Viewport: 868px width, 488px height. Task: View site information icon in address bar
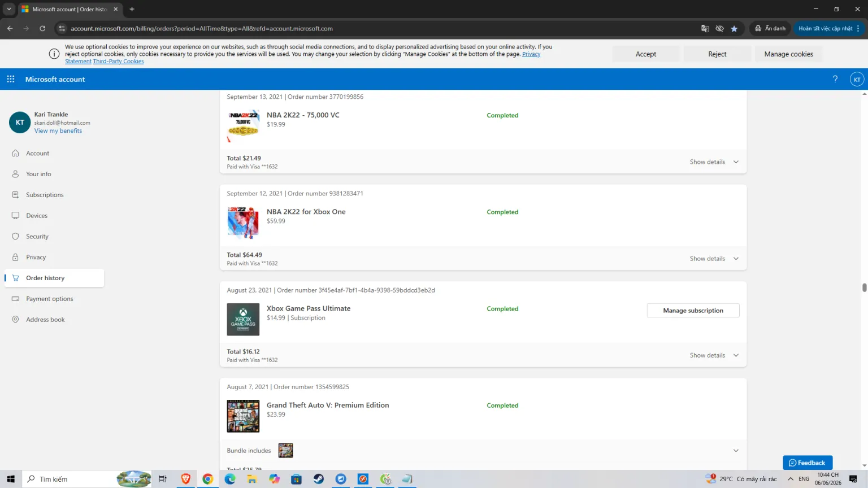tap(62, 28)
